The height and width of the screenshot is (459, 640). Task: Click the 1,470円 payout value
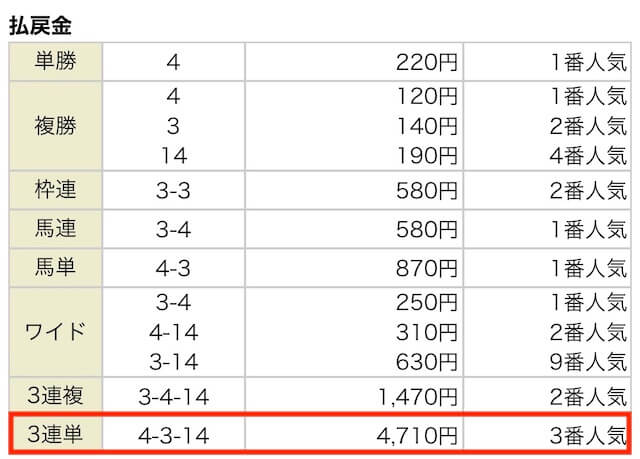tap(418, 397)
